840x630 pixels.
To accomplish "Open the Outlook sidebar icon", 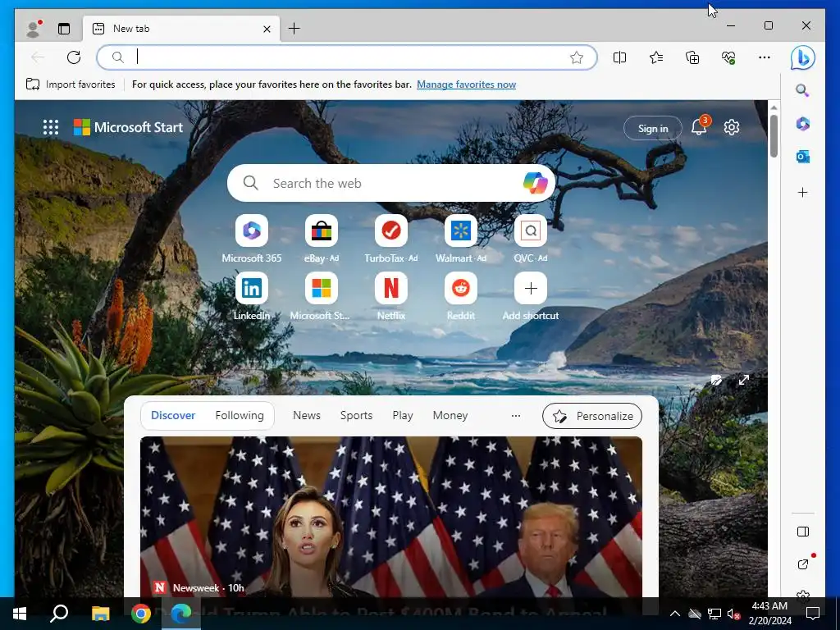I will click(x=802, y=157).
